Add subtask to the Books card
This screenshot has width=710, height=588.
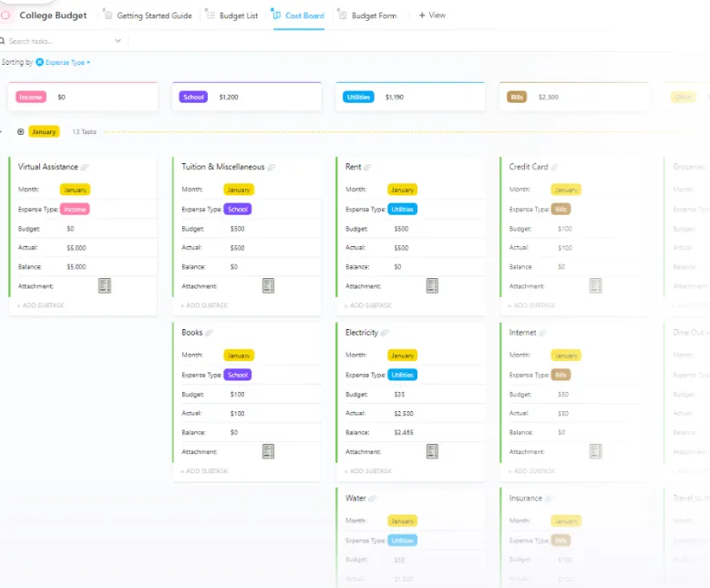tap(204, 470)
